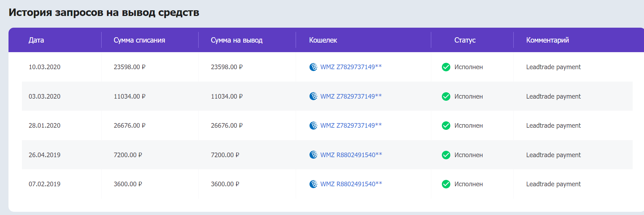Open wallet link in the 28.01.2020 row

(351, 126)
